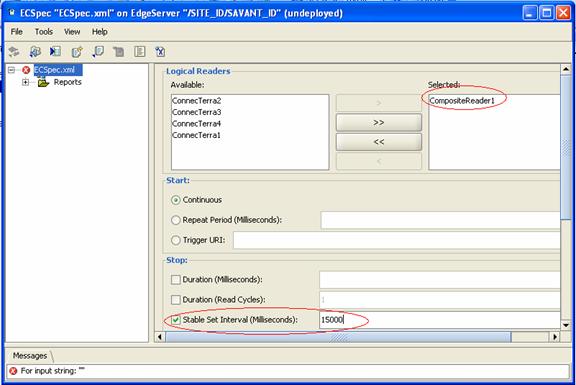Click the toolbar icon with yellow sparkle

click(77, 51)
